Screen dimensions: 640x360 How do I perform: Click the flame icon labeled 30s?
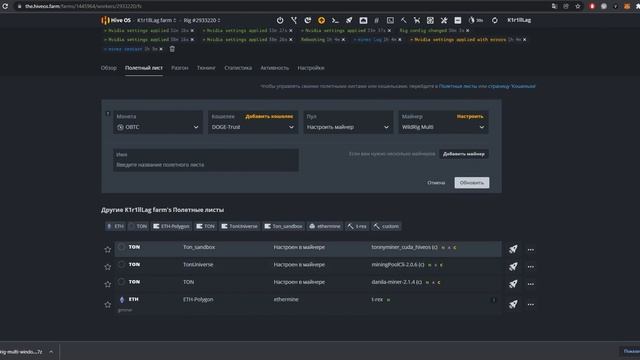476,20
